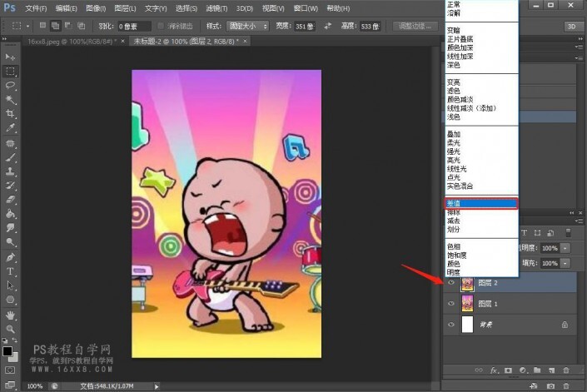Select the Move tool
Image resolution: width=587 pixels, height=392 pixels.
(x=11, y=56)
